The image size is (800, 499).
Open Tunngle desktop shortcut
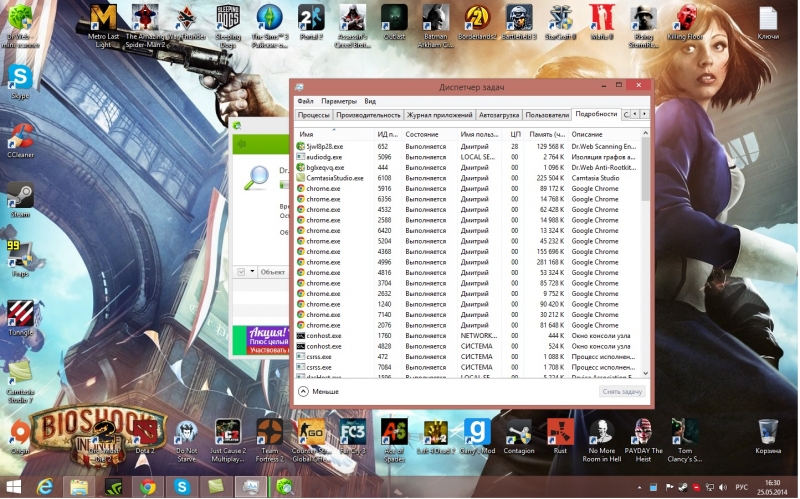[20, 319]
